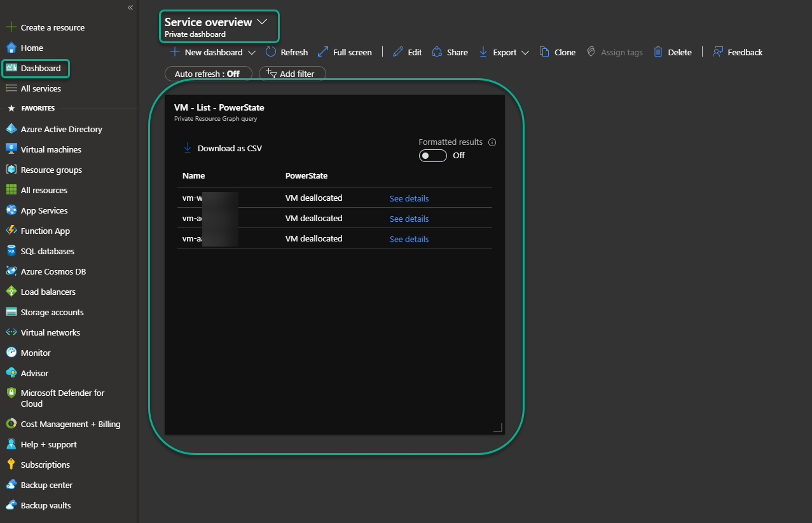812x523 pixels.
Task: Click Edit in the dashboard toolbar
Action: coord(407,52)
